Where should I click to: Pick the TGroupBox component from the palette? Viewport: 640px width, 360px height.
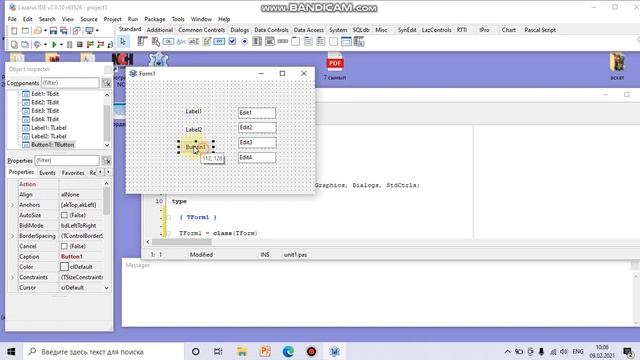coord(296,41)
